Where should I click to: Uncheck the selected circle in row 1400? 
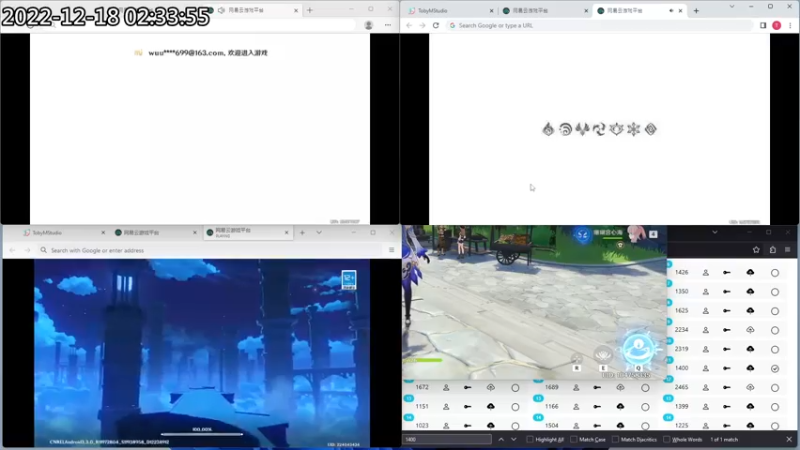(x=774, y=368)
